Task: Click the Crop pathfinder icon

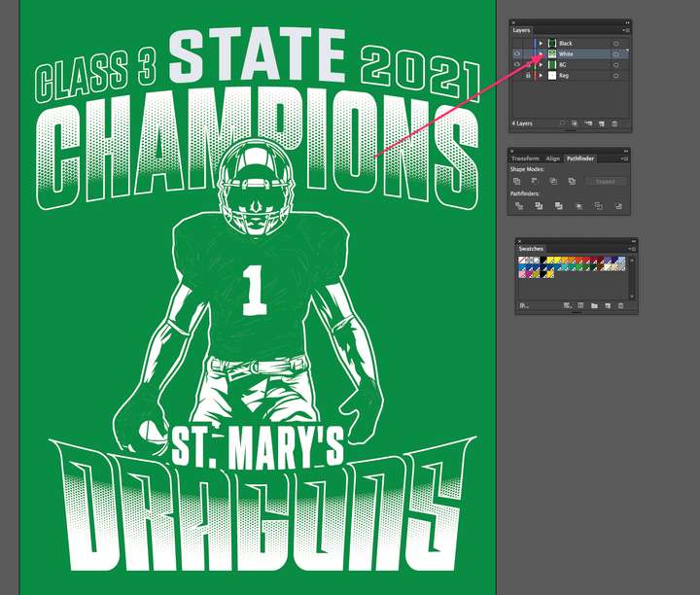Action: tap(579, 206)
